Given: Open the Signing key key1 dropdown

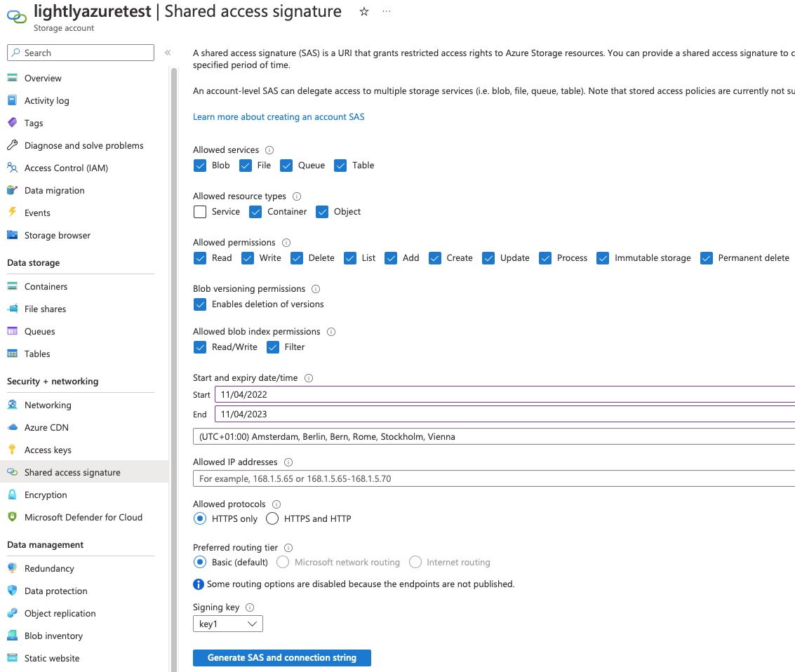Looking at the screenshot, I should tap(227, 624).
